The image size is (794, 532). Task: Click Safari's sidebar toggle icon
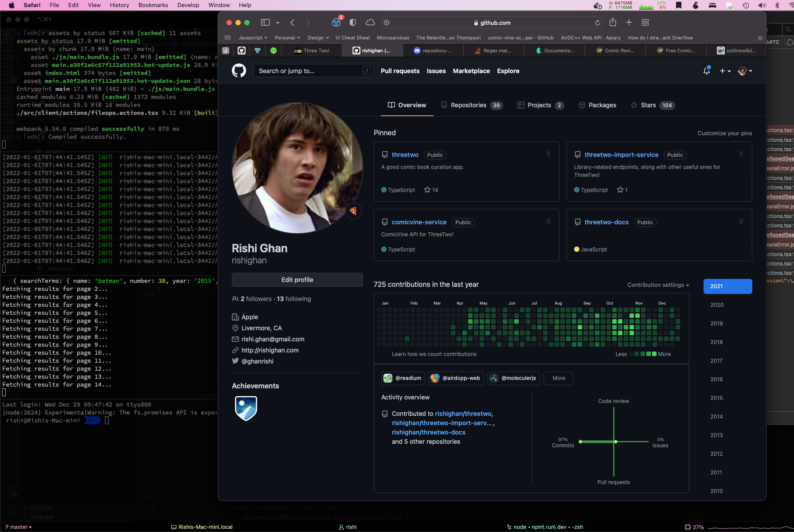click(265, 23)
